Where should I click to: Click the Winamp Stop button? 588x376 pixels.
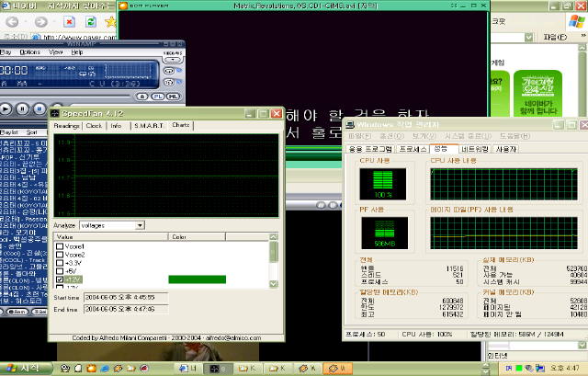pos(39,108)
